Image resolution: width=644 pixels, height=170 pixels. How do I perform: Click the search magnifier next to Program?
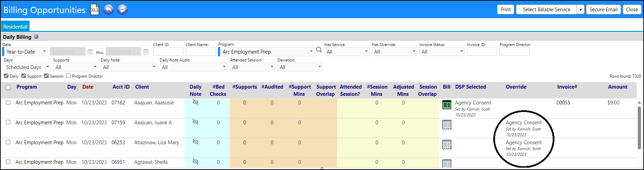319,50
